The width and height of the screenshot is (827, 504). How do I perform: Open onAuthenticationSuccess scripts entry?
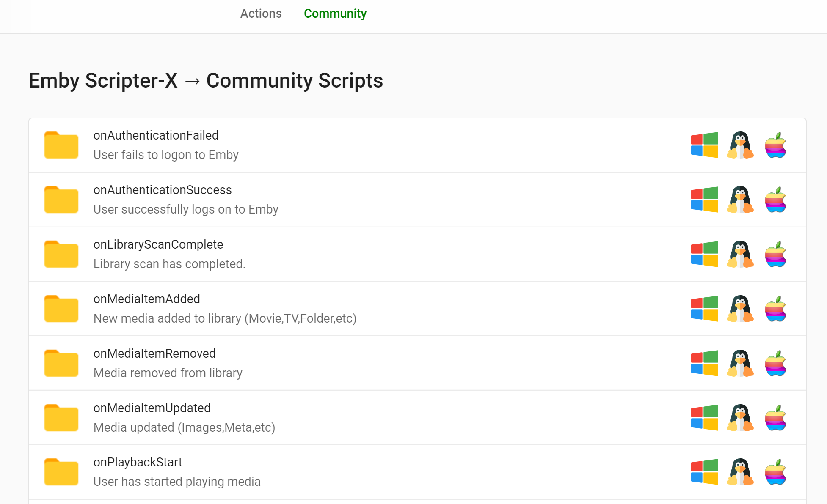(163, 190)
